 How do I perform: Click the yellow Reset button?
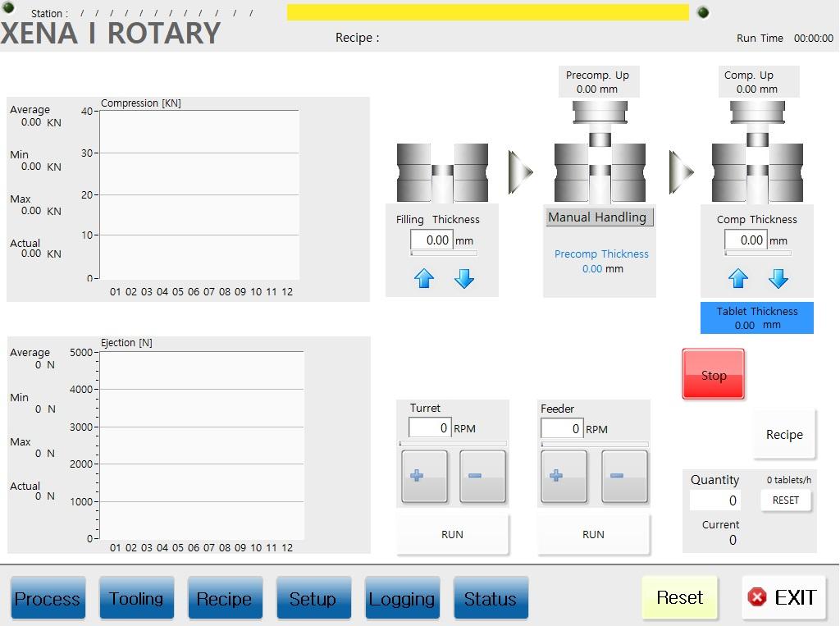pyautogui.click(x=679, y=597)
